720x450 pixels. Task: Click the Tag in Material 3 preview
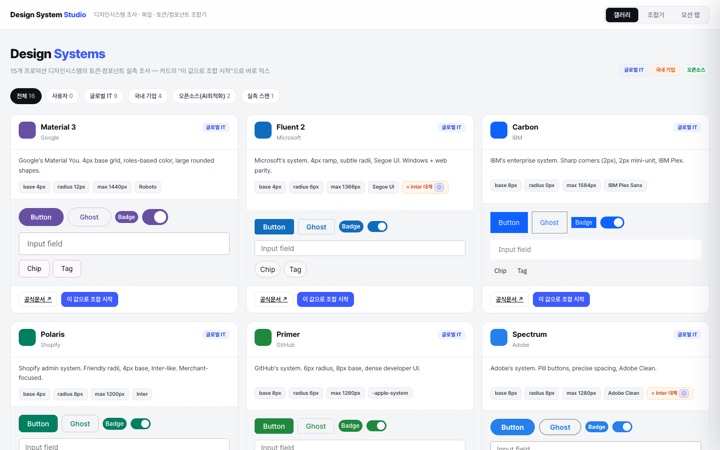[67, 269]
